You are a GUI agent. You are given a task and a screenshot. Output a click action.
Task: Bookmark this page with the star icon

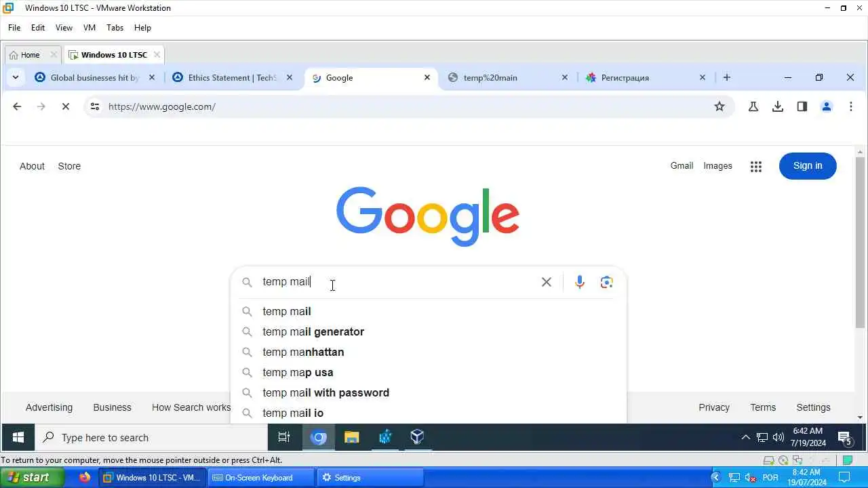[x=719, y=106]
